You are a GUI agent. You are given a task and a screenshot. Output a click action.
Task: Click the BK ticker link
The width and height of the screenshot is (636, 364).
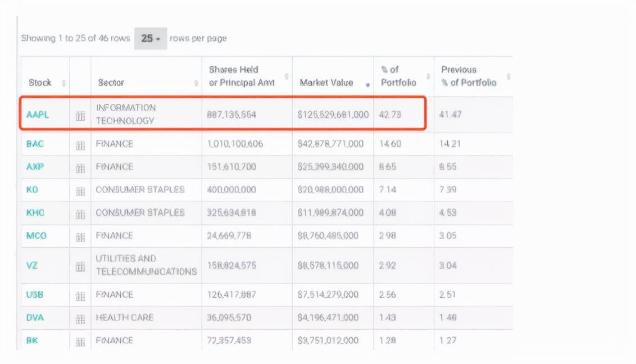point(32,340)
